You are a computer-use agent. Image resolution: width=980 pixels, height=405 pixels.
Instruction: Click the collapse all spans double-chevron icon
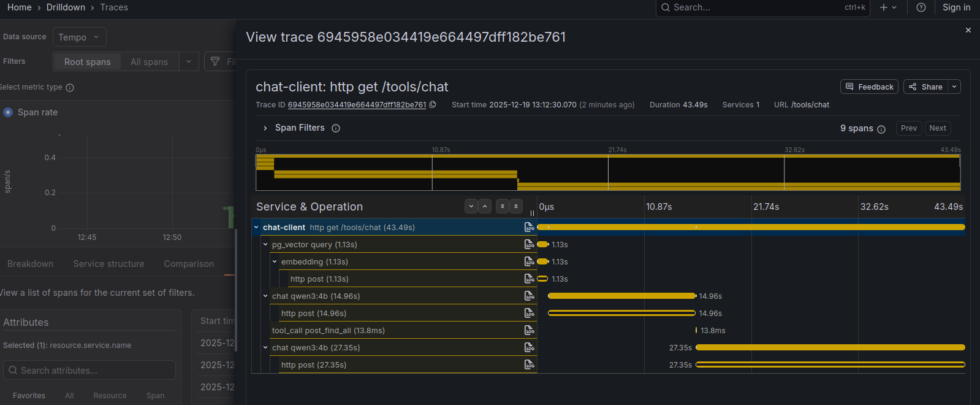click(516, 207)
